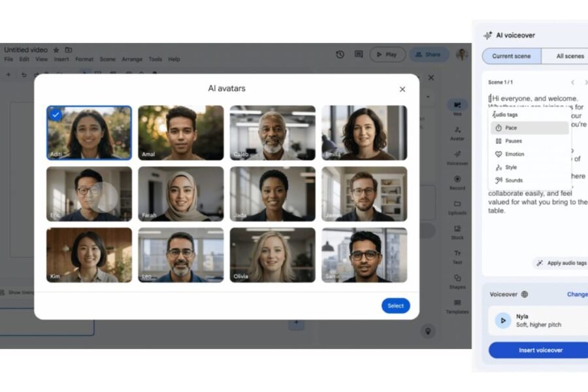The image size is (588, 392).
Task: Open the Shapes sidebar tool
Action: pyautogui.click(x=457, y=282)
